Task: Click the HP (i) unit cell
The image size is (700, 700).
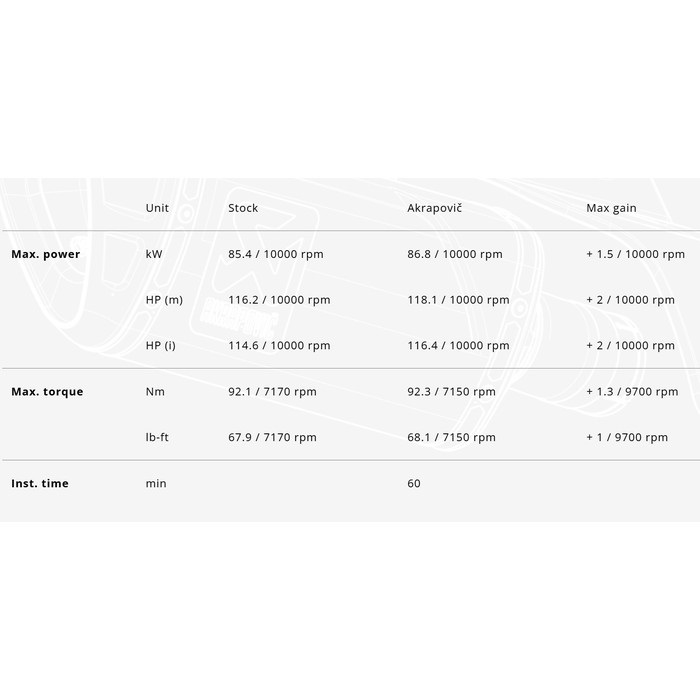Action: click(160, 346)
